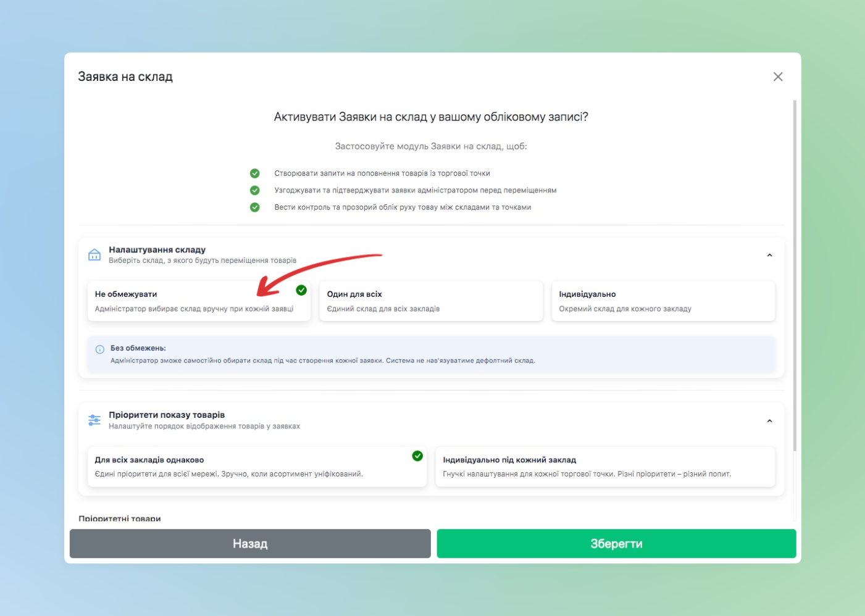Click green checkmark on Для всіх закладів однаково
Screen dimensions: 865x616
tap(417, 456)
